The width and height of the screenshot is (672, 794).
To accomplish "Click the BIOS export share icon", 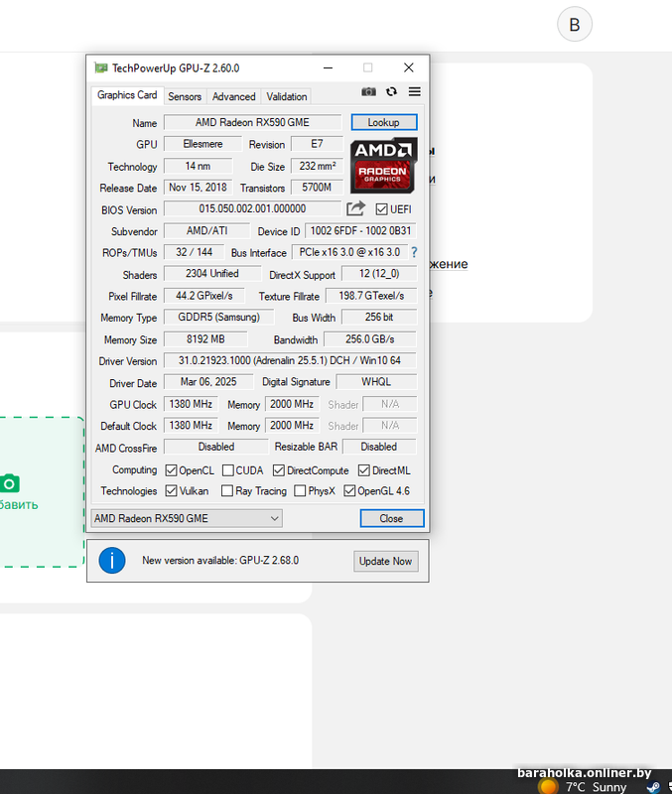I will 356,208.
